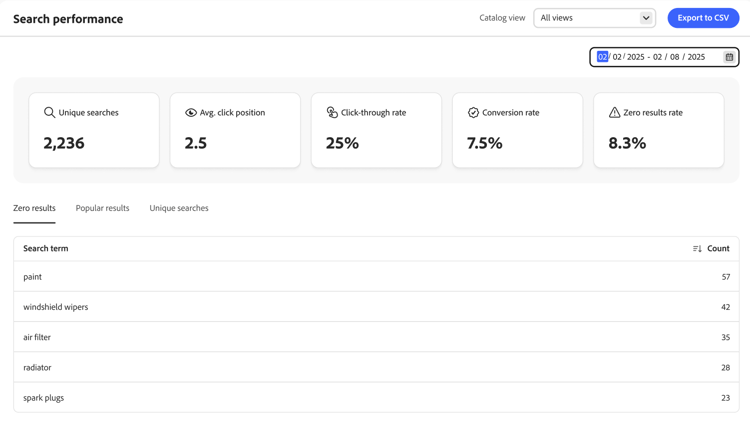Screen dimensions: 750x421
Task: Switch to the Popular results tab
Action: (x=102, y=208)
